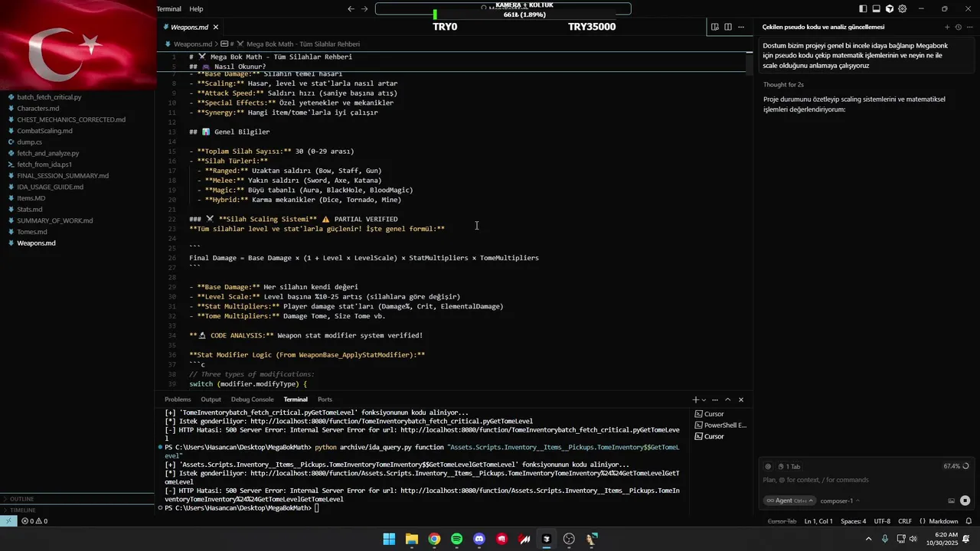Viewport: 980px width, 551px height.
Task: Expand the Thought for 2s section
Action: [783, 84]
